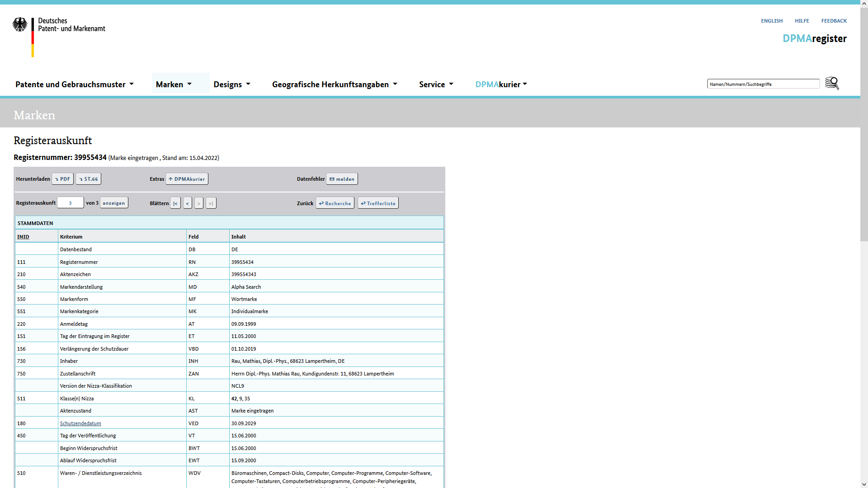The width and height of the screenshot is (868, 488).
Task: Switch site language to English
Action: tap(771, 21)
